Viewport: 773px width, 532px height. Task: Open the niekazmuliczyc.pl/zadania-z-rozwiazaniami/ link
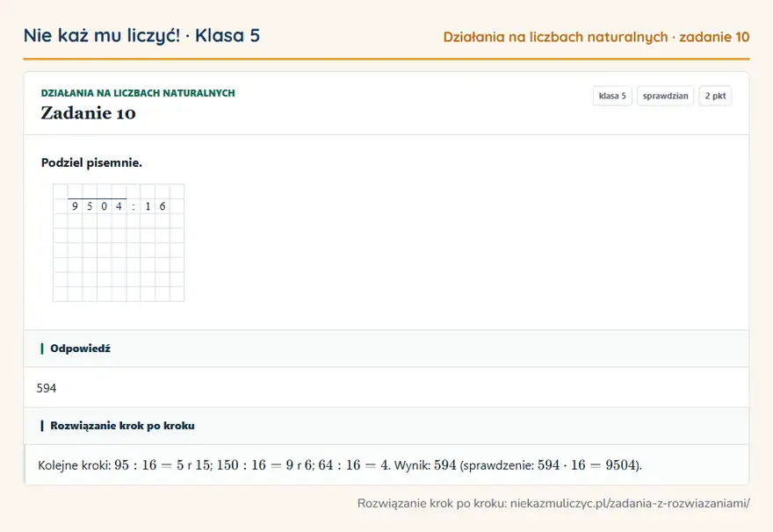630,503
